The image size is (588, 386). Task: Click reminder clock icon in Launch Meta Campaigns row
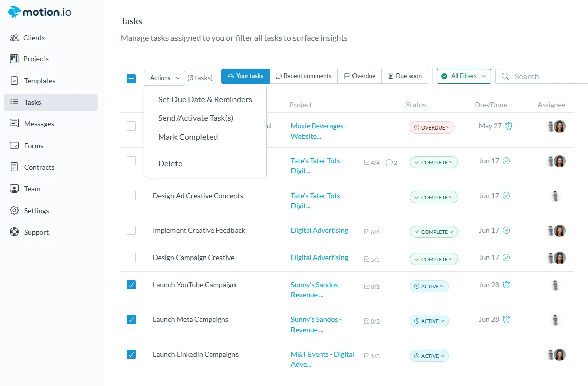(506, 319)
